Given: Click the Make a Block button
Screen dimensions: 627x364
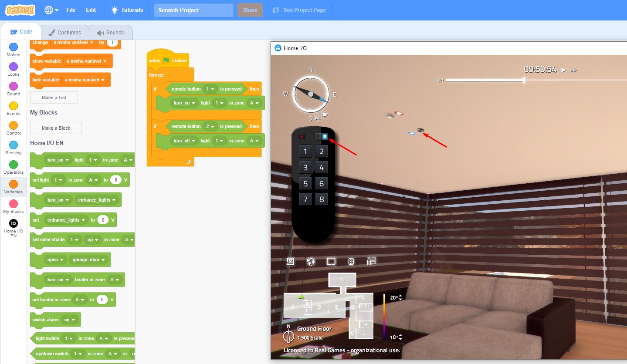Looking at the screenshot, I should [56, 128].
